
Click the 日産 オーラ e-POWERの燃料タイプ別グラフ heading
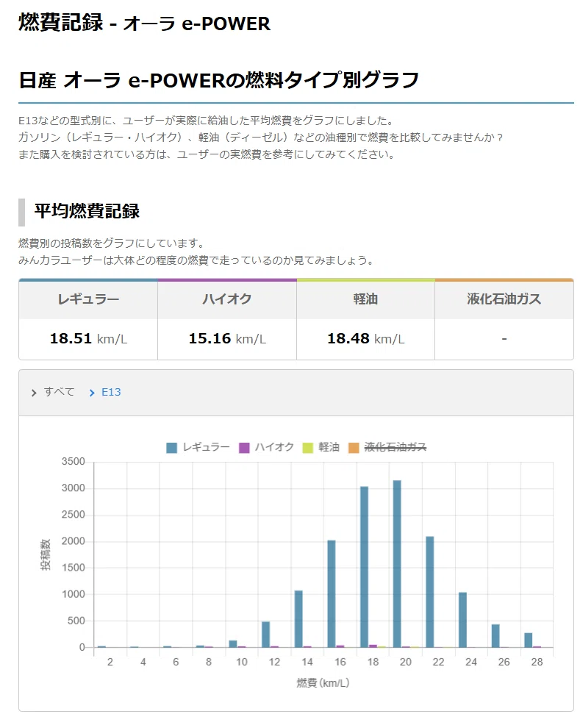pyautogui.click(x=218, y=80)
